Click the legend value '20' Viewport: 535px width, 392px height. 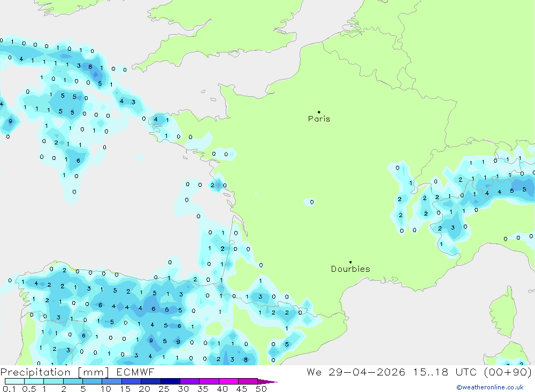point(144,389)
